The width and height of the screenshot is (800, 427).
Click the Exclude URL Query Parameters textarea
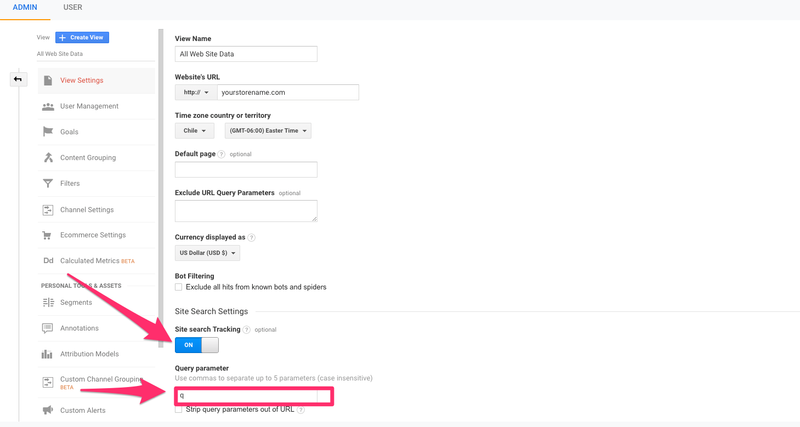click(246, 211)
